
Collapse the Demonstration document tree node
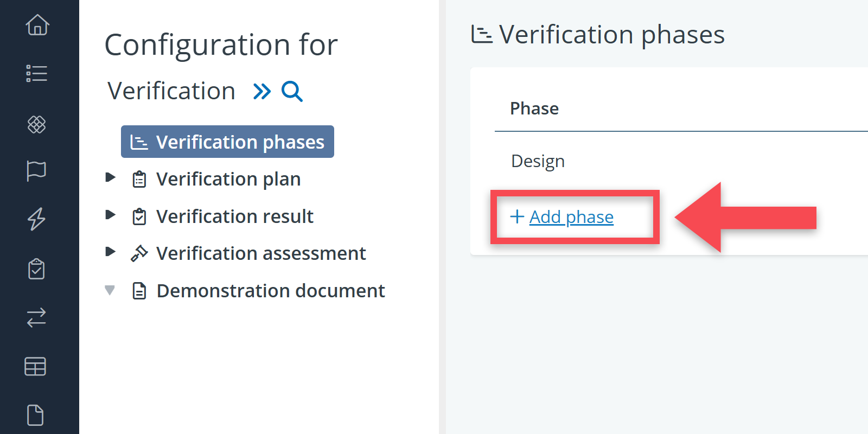[110, 290]
